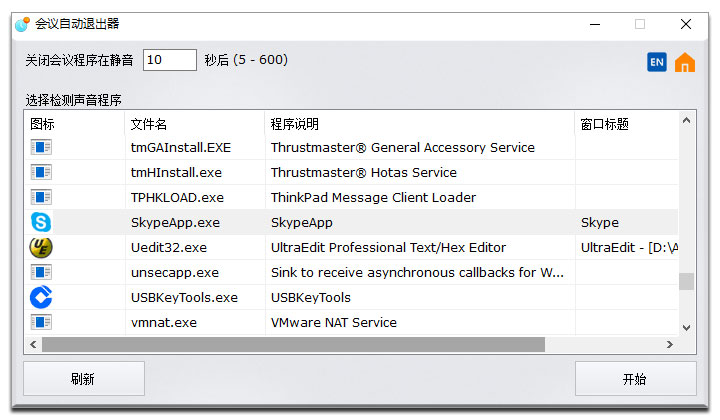Click the horizontal scrollbar right arrow
Image resolution: width=720 pixels, height=420 pixels.
coord(670,344)
